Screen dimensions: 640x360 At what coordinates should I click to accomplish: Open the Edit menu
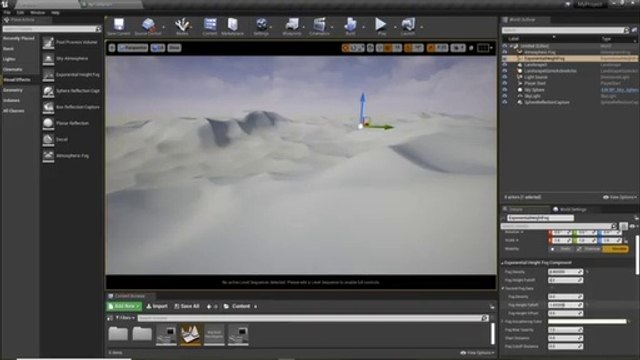click(x=20, y=13)
